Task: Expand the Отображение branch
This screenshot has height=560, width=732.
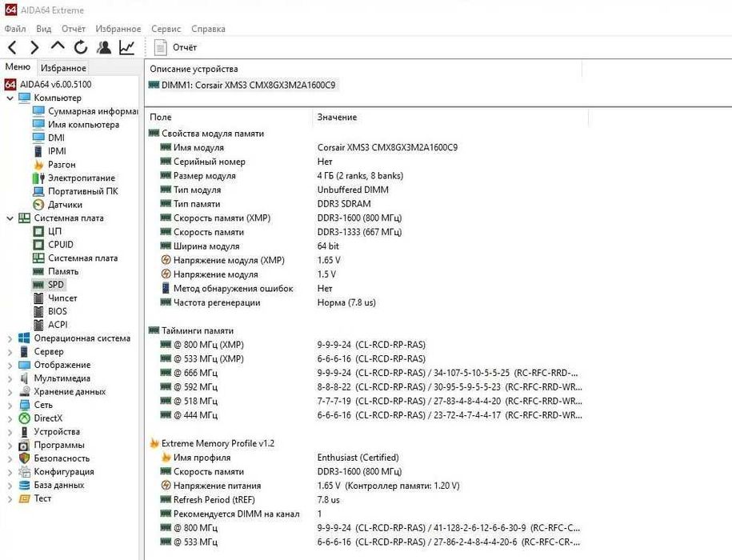Action: (10, 365)
